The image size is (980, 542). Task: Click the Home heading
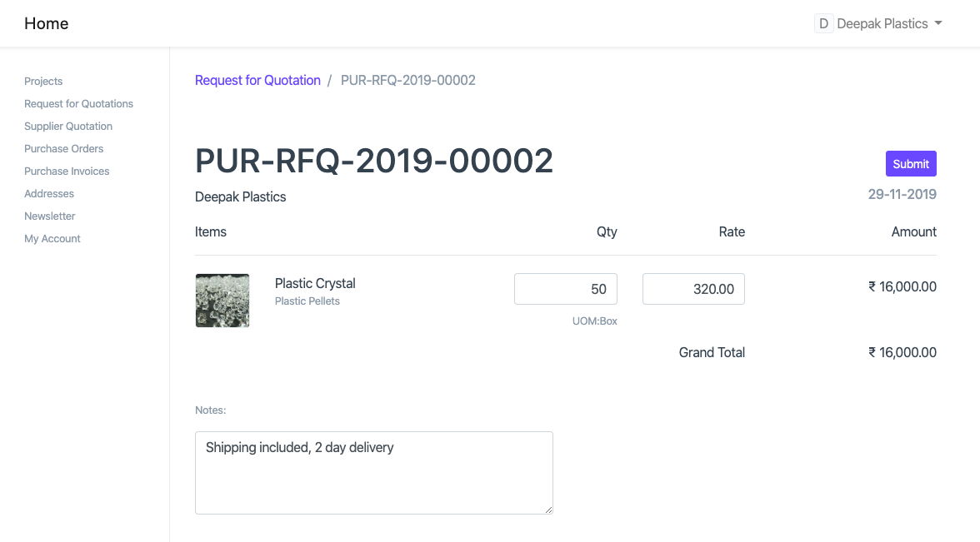46,23
